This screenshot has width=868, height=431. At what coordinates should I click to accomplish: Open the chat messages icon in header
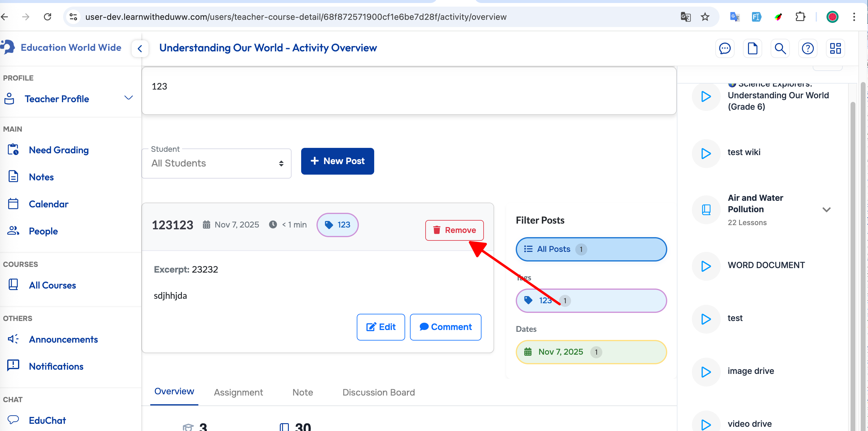724,48
